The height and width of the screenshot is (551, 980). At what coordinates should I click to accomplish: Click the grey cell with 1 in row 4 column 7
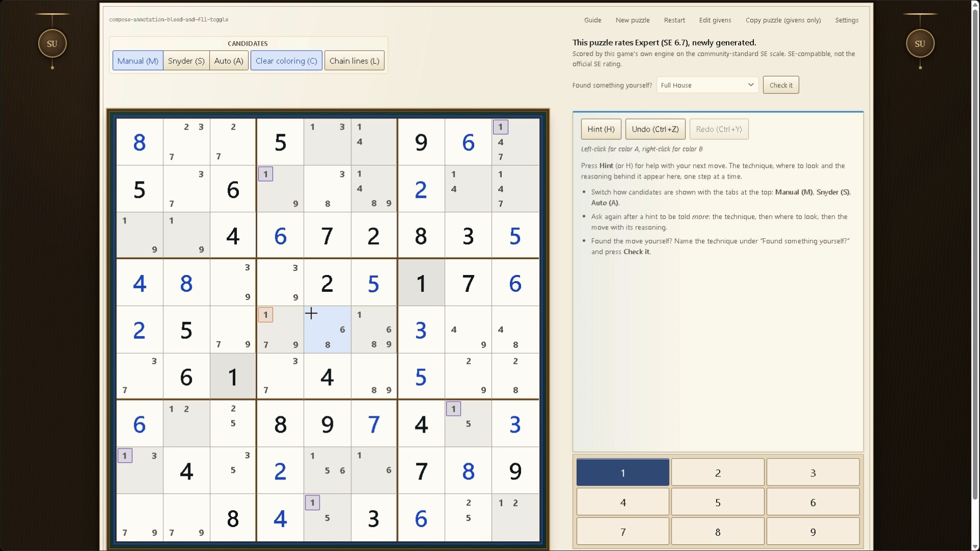(421, 283)
